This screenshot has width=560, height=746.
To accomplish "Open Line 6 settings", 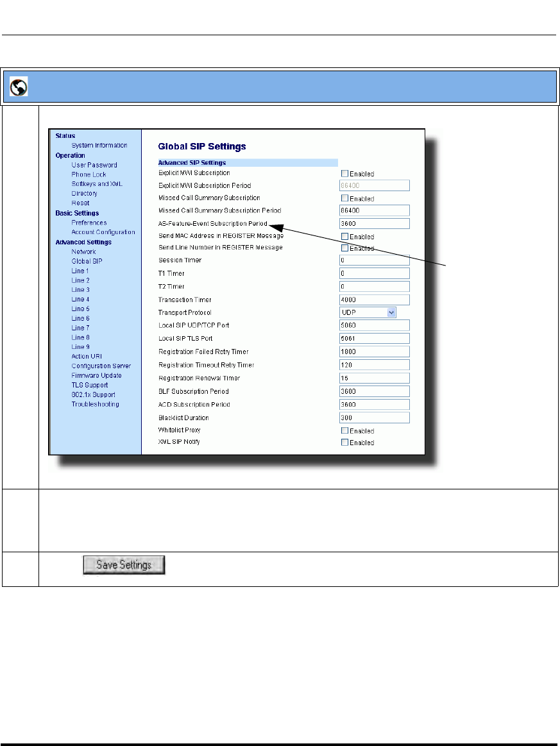I will tap(80, 318).
